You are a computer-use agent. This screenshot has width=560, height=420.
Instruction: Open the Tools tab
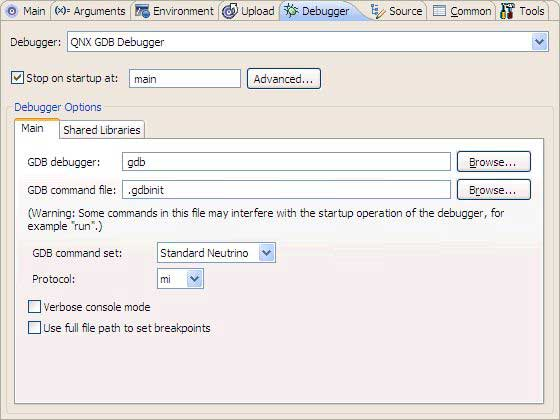pyautogui.click(x=532, y=11)
